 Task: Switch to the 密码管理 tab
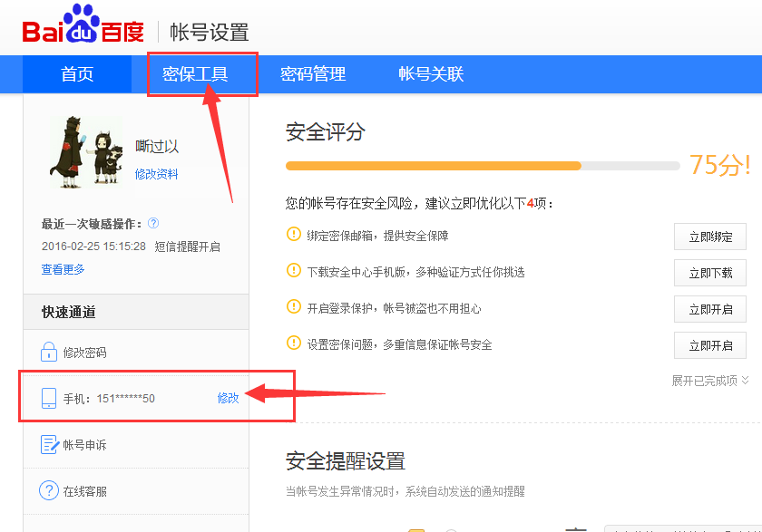[312, 74]
